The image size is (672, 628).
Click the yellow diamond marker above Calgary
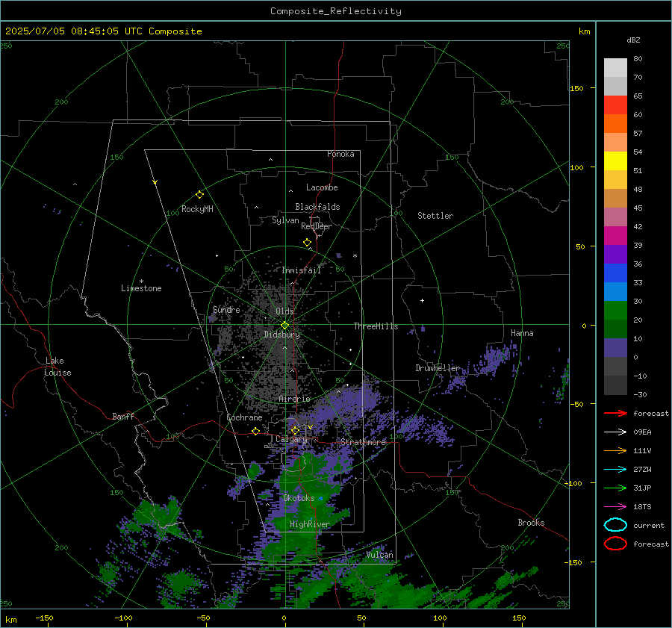[295, 430]
